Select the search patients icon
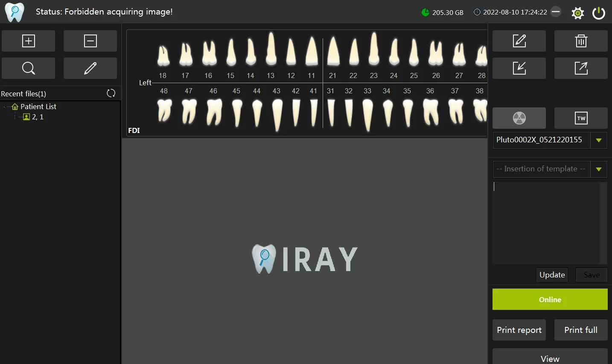The height and width of the screenshot is (364, 612). coord(28,68)
